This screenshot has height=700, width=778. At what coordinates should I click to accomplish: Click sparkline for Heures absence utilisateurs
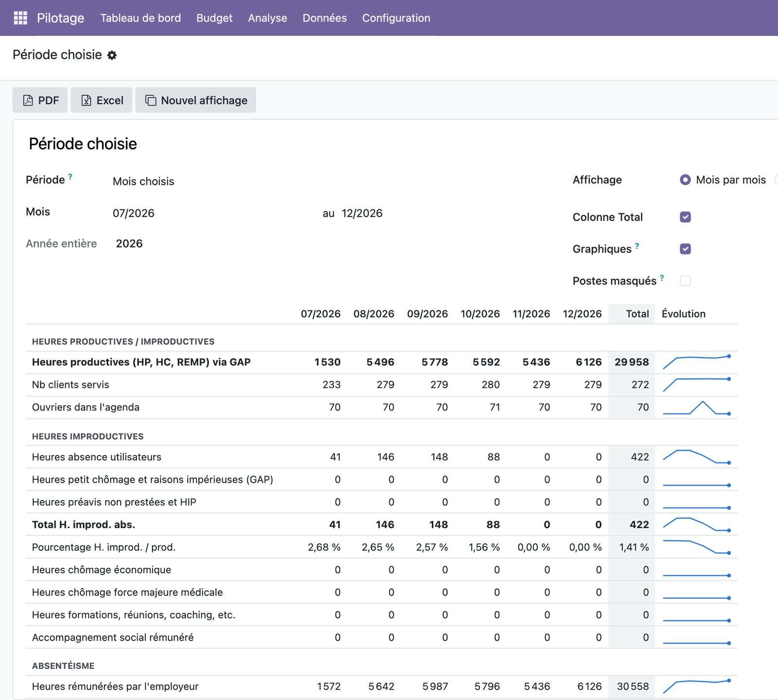[x=697, y=457]
